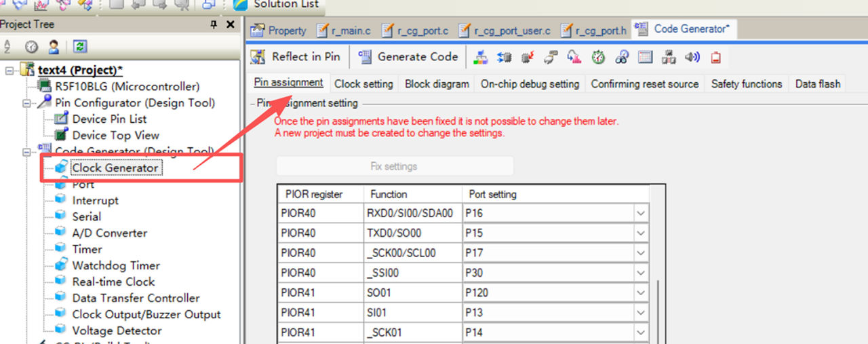
Task: Click the Generate Code toolbar button
Action: pyautogui.click(x=409, y=57)
